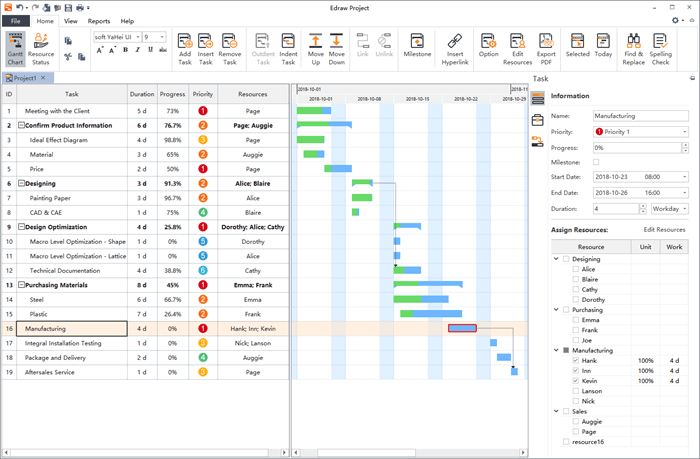Move the selected task down
Image resolution: width=700 pixels, height=459 pixels.
coord(337,49)
